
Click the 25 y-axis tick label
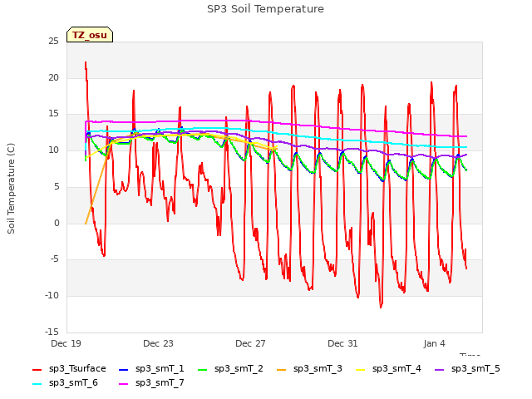53,42
